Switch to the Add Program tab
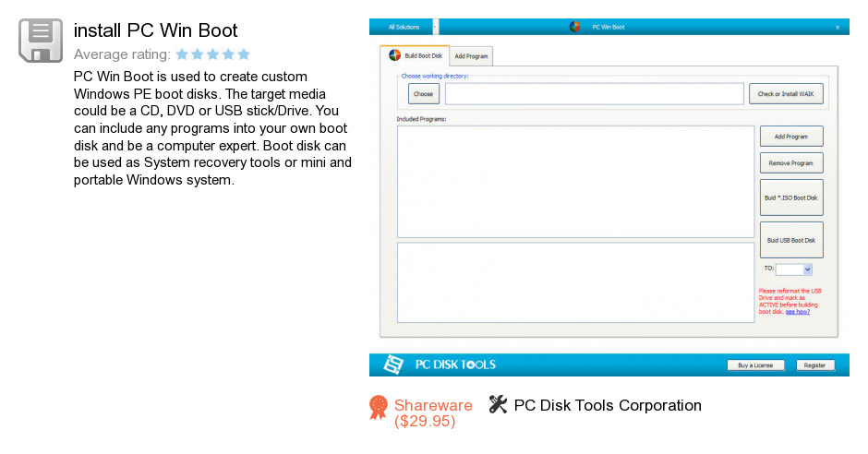 (471, 56)
